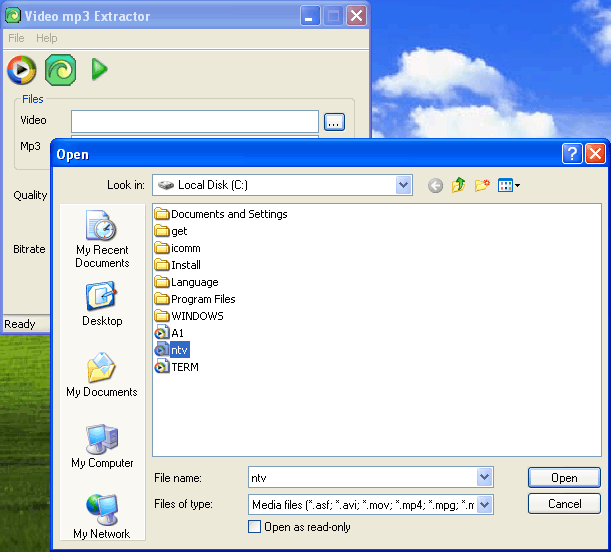Image resolution: width=611 pixels, height=552 pixels.
Task: Cancel the Open dialog
Action: [564, 504]
